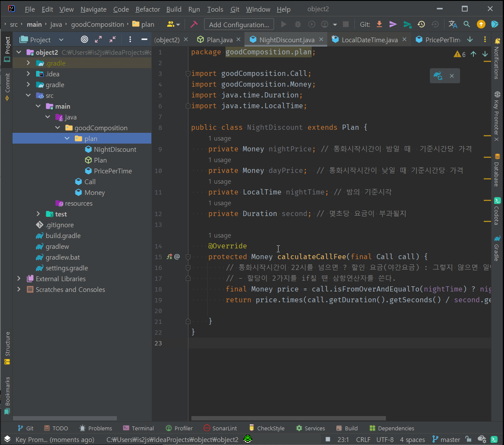504x445 pixels.
Task: Select PricePerTime in the project tree
Action: pos(113,171)
